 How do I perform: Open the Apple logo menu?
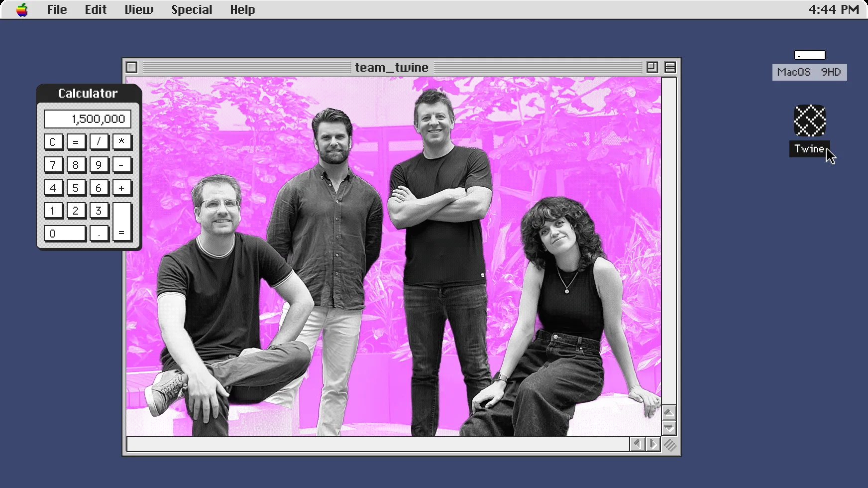pos(21,9)
